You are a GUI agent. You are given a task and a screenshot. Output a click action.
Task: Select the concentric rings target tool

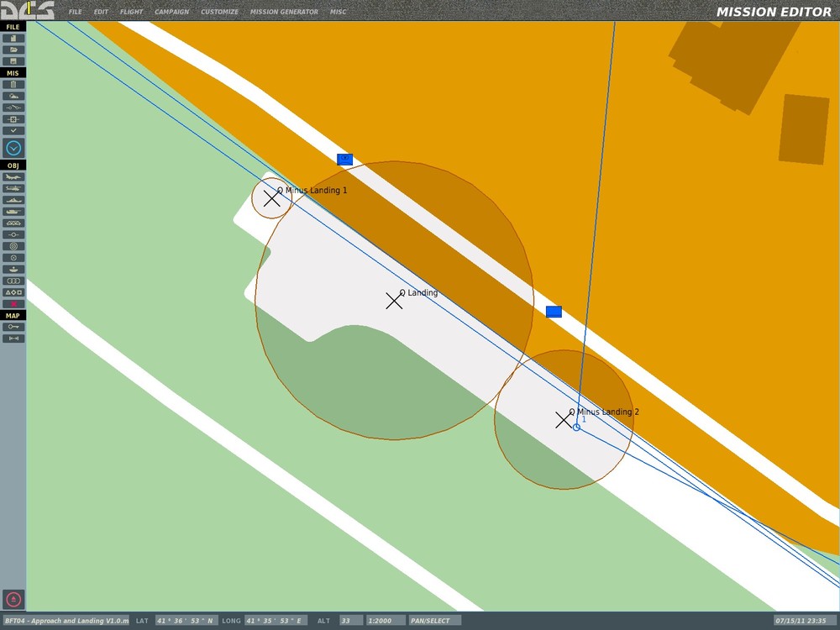(x=13, y=246)
